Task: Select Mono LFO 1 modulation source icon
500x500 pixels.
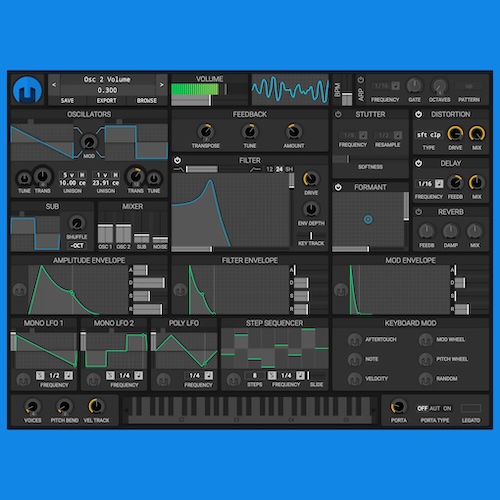Action: [x=23, y=379]
